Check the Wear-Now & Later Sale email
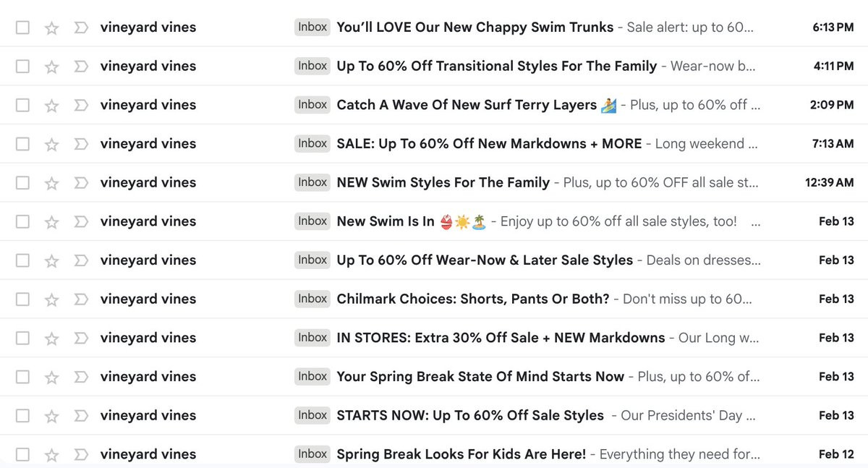 click(x=22, y=260)
